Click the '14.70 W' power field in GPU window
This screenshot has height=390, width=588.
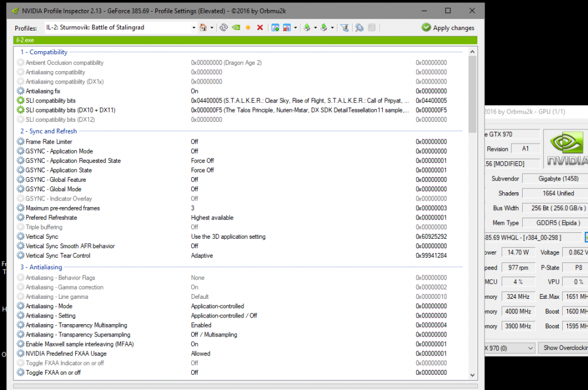[518, 252]
